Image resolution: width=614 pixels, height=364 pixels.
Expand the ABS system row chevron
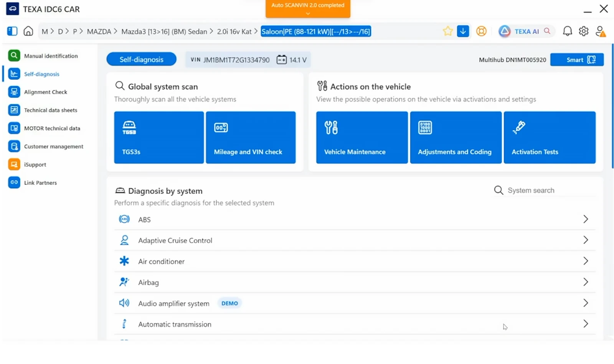coord(586,219)
